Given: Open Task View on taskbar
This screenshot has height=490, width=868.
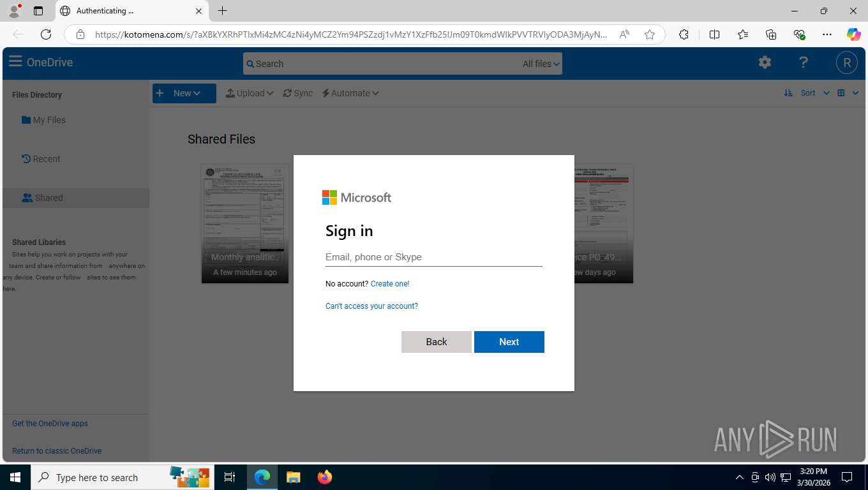Looking at the screenshot, I should 230,477.
